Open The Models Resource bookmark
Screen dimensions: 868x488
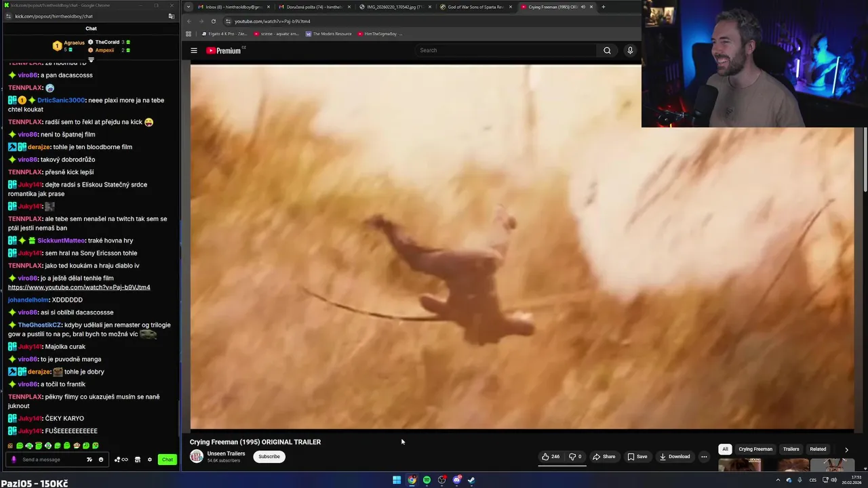coord(329,34)
